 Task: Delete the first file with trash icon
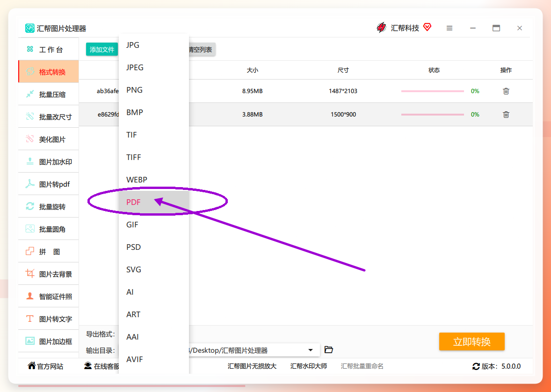(506, 91)
